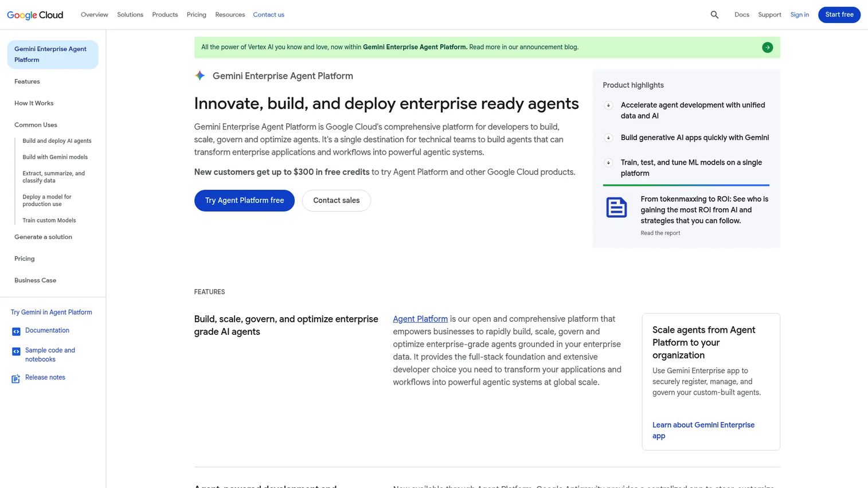Open 'Build and deploy AI agents' sidebar item
Screen dimensions: 868x488
(x=57, y=141)
